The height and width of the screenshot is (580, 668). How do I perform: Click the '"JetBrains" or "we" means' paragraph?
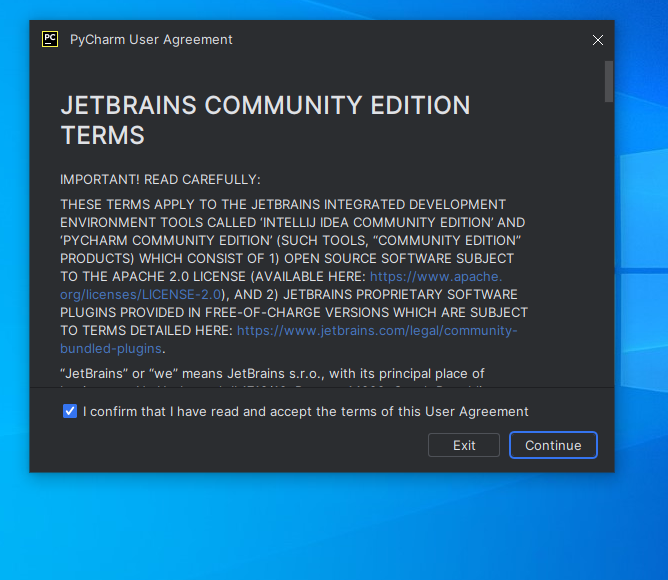click(272, 374)
